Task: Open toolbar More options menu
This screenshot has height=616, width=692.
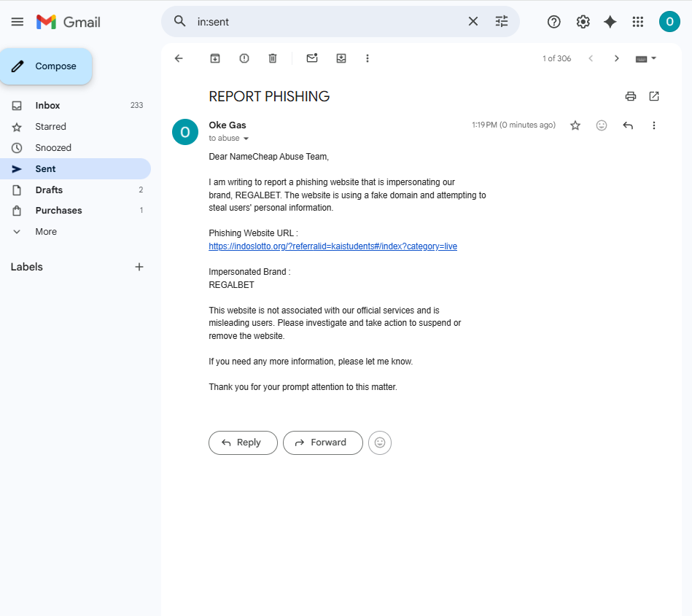Action: 368,58
